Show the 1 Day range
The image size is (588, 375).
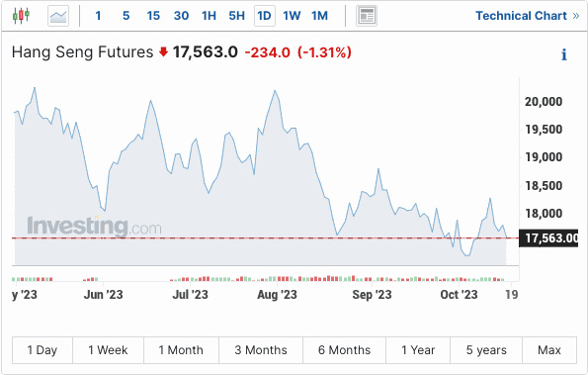tap(42, 350)
